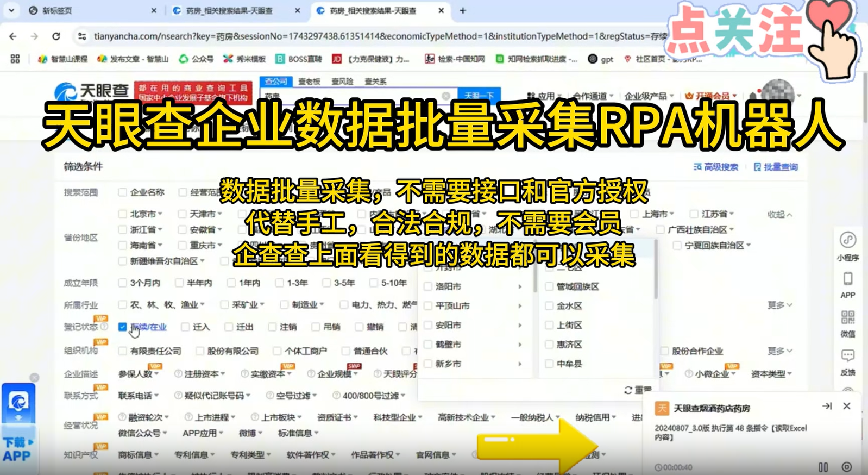This screenshot has width=868, height=475.
Task: Open new browser tab with plus
Action: click(463, 10)
